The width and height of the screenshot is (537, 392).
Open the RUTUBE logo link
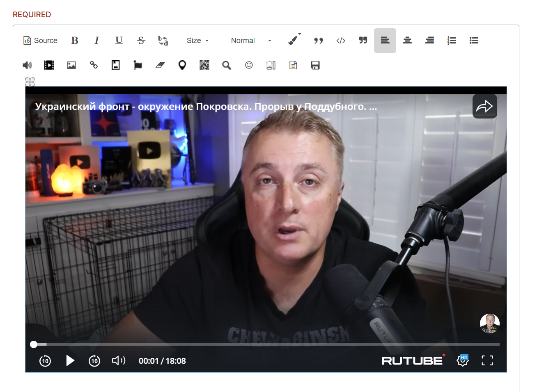tap(413, 360)
